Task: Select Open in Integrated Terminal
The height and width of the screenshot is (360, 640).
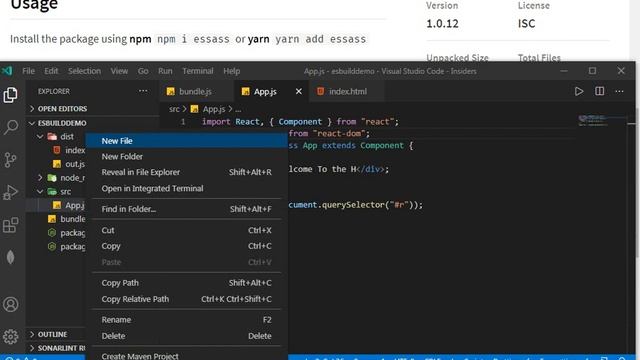Action: [187, 189]
